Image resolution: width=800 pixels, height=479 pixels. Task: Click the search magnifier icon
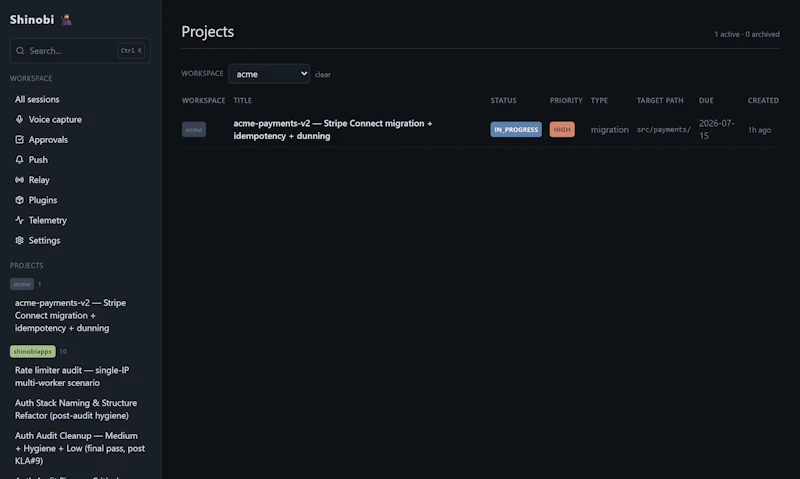pos(20,51)
